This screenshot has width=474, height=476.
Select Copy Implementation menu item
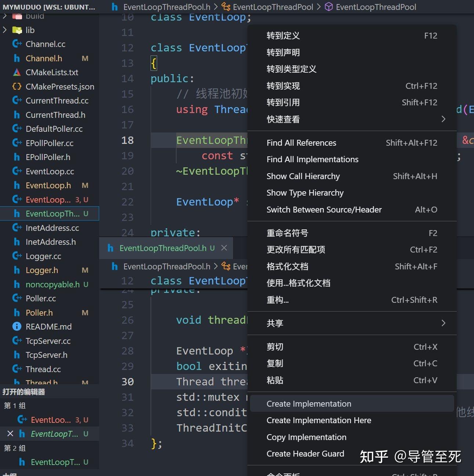pyautogui.click(x=352, y=437)
